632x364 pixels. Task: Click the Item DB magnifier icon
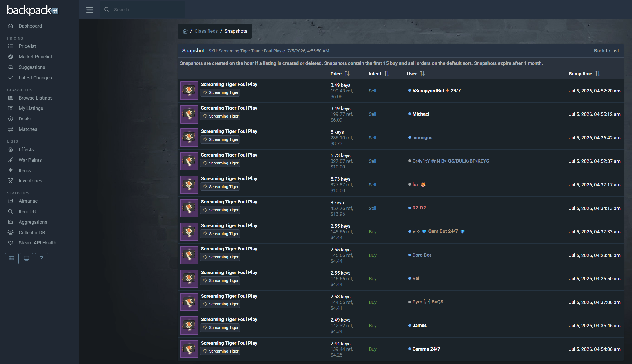coord(11,212)
